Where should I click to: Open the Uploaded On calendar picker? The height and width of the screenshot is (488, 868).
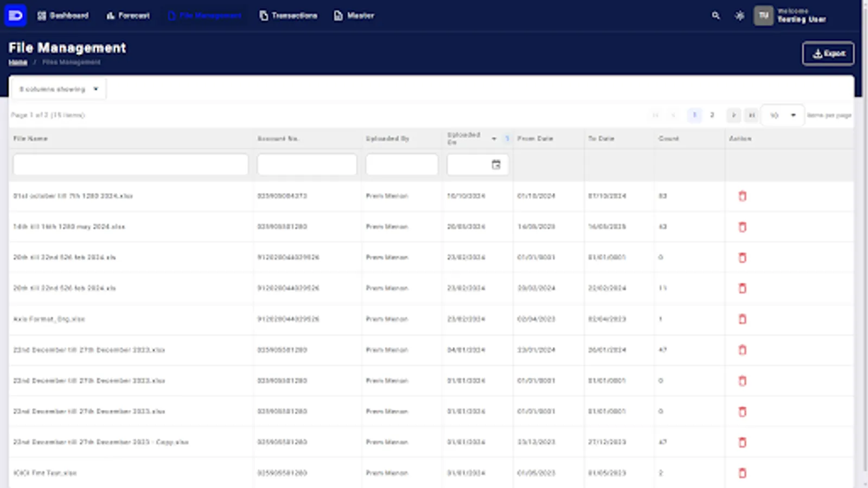click(494, 164)
